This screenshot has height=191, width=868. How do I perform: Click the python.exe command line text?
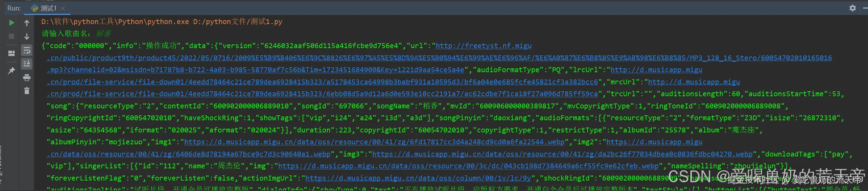tap(162, 22)
